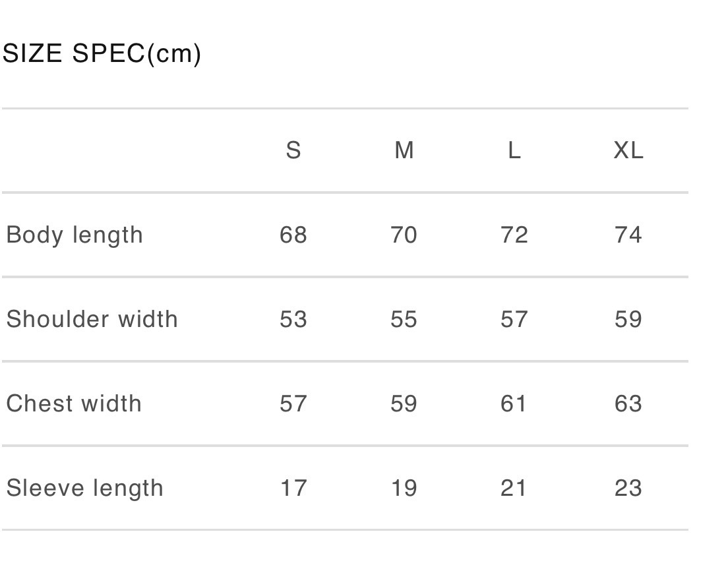Click Shoulder width value 53 for S
Image resolution: width=728 pixels, height=569 pixels.
point(293,319)
